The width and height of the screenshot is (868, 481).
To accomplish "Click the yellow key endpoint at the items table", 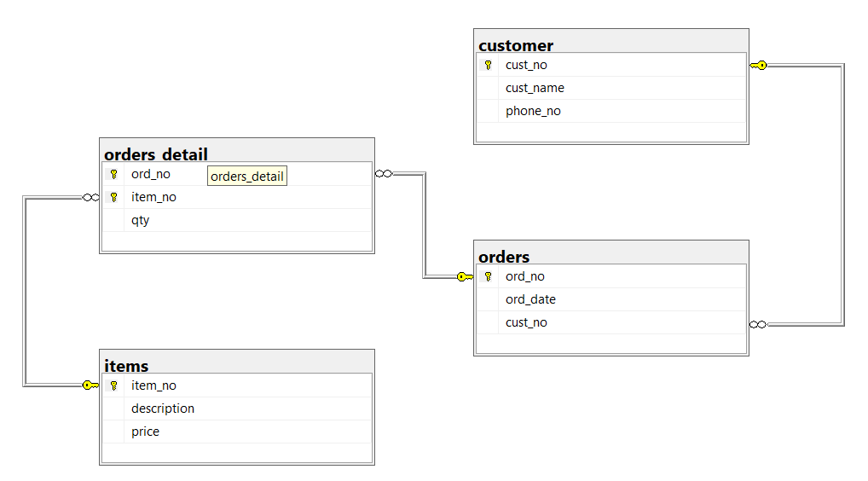I will tap(90, 385).
